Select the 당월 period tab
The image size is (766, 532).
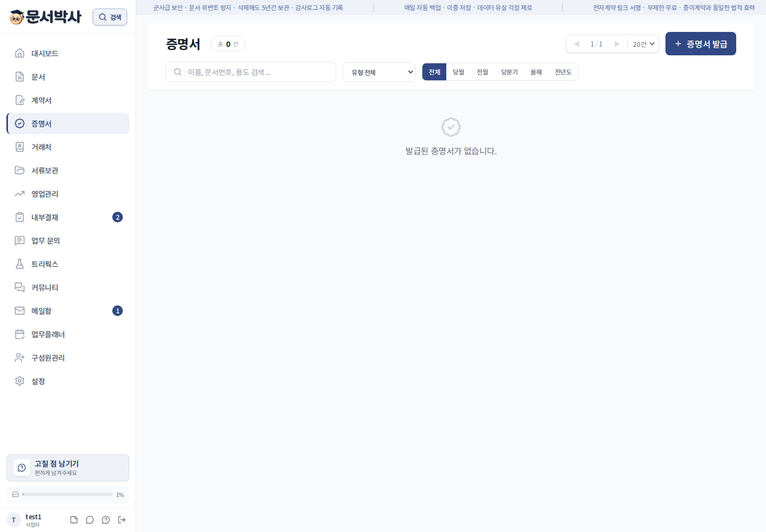tap(459, 72)
